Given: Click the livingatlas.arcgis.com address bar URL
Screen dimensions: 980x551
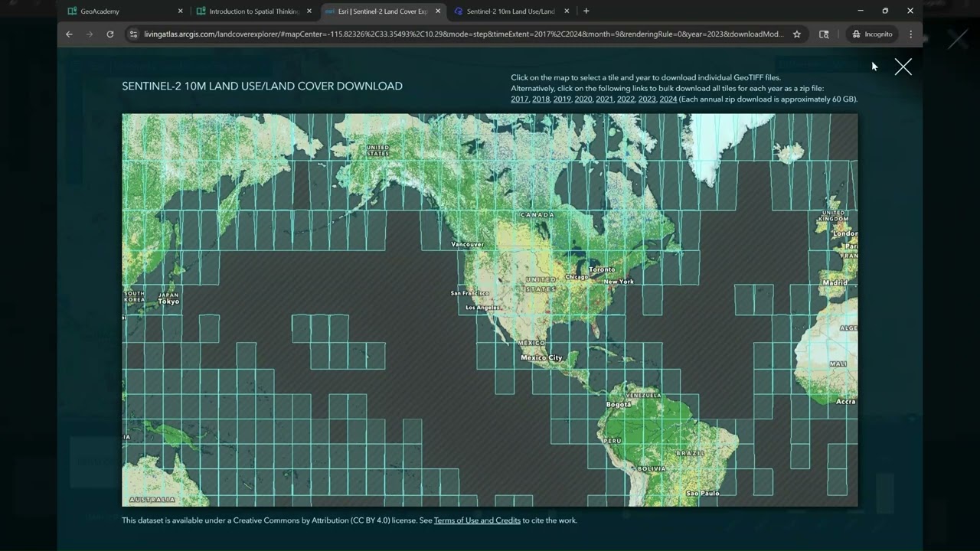Looking at the screenshot, I should click(463, 34).
